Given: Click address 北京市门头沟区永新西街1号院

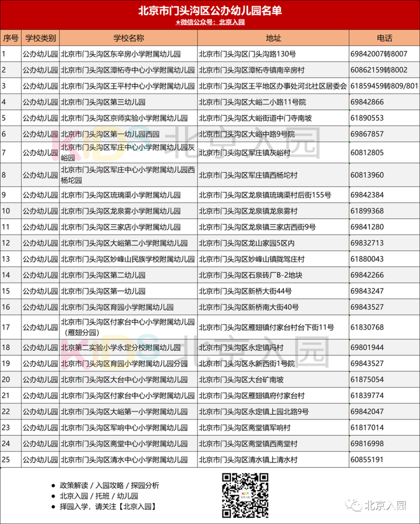Looking at the screenshot, I should coord(247,363).
